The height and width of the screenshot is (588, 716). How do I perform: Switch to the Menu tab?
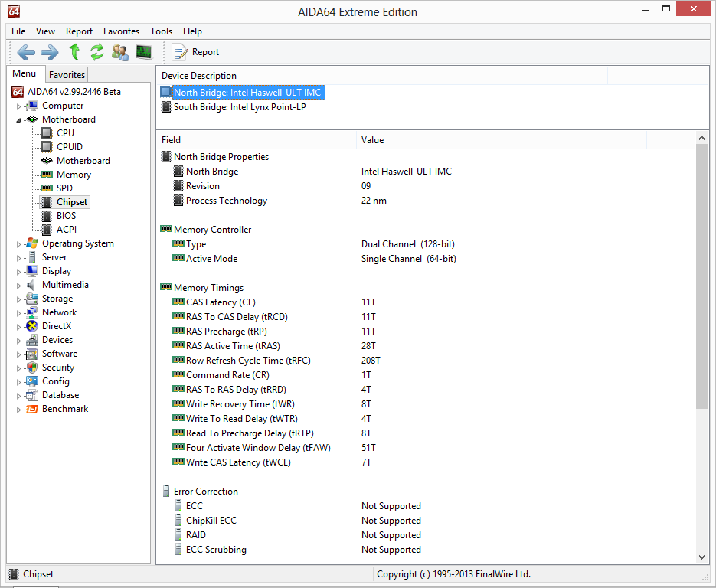pos(25,73)
